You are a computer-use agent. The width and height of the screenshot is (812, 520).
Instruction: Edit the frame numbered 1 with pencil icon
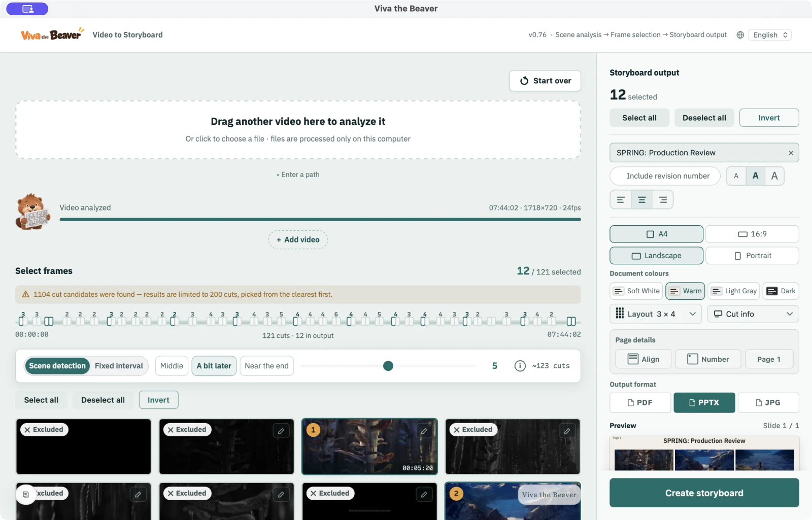point(424,431)
